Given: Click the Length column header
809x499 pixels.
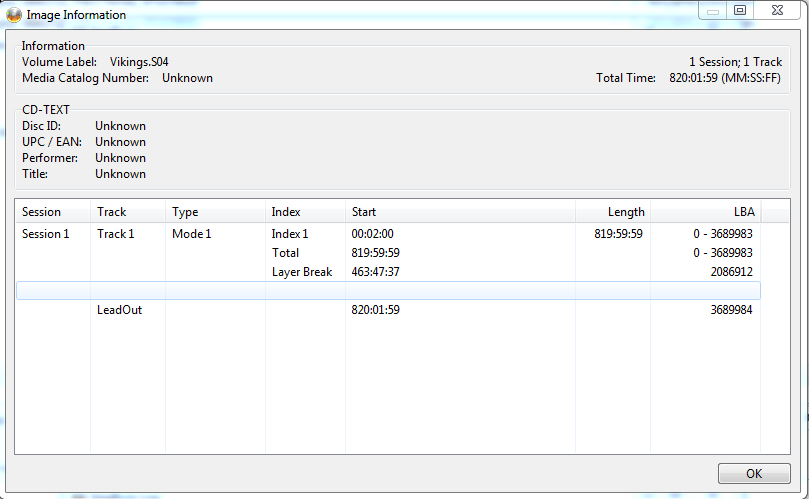Looking at the screenshot, I should click(613, 212).
